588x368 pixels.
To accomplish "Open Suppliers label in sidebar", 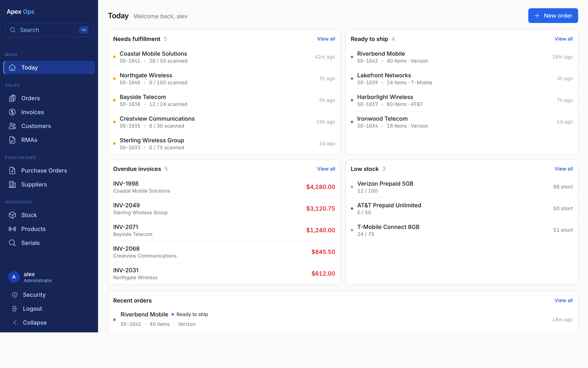I will pyautogui.click(x=34, y=184).
